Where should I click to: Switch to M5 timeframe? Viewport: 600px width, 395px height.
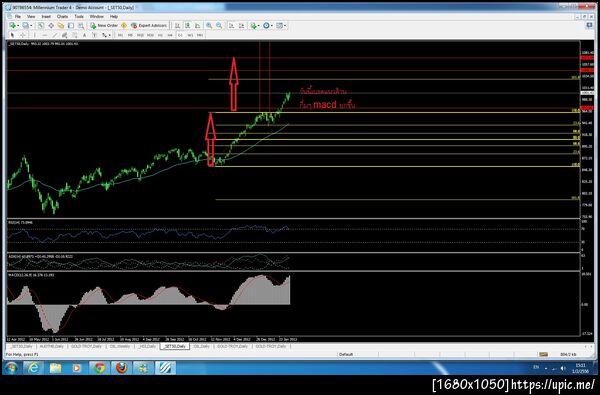pos(130,35)
